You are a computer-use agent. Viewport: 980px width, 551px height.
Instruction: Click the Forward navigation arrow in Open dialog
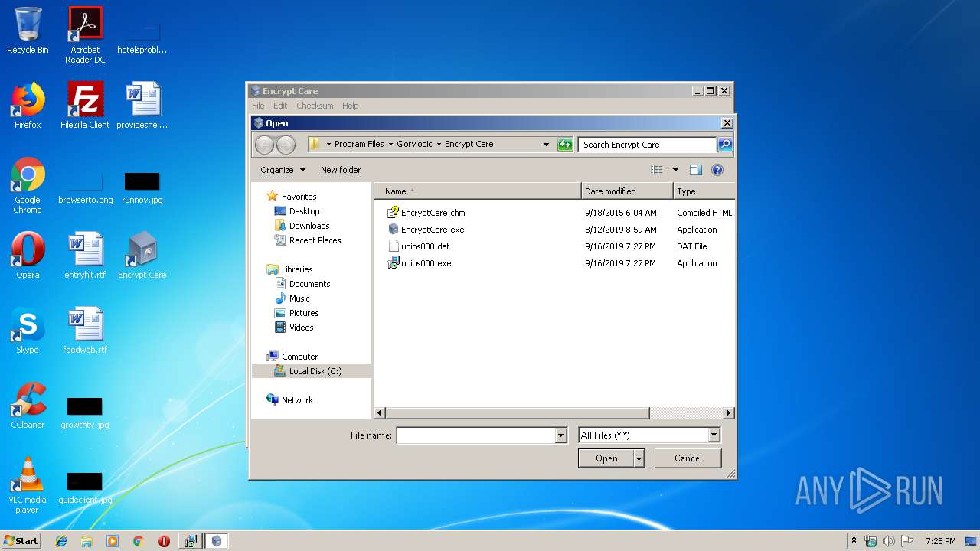286,145
